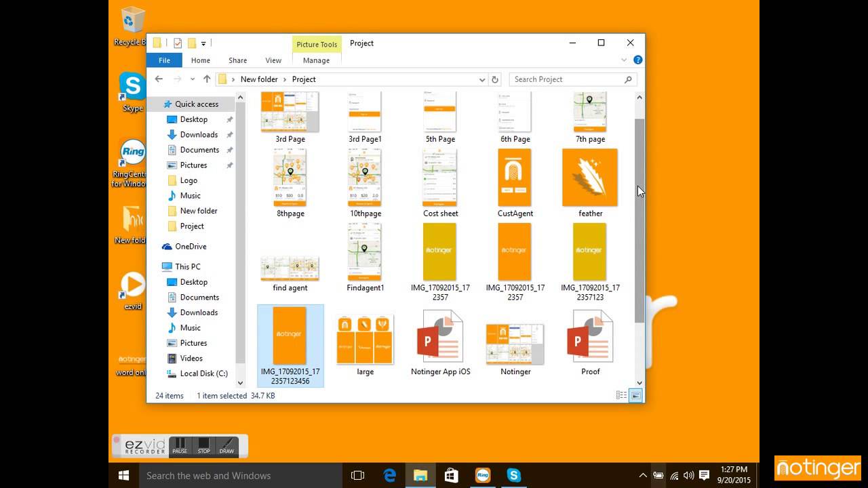Image resolution: width=868 pixels, height=488 pixels.
Task: Select the IMG_17092015_172357123 image file
Action: pyautogui.click(x=590, y=262)
